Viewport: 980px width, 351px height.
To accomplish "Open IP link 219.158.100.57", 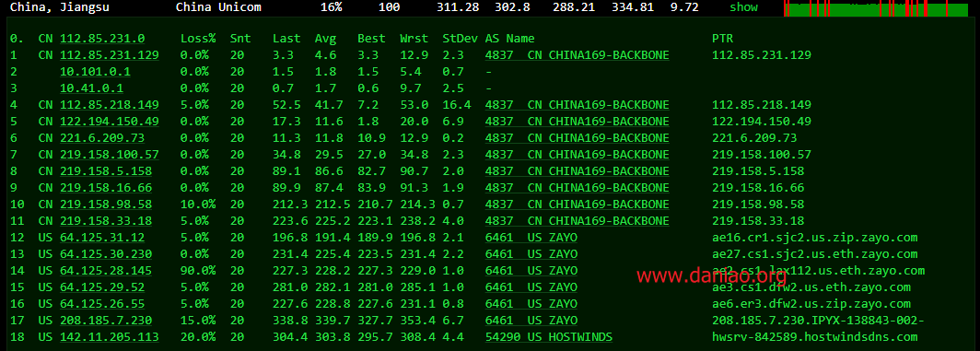I will pos(110,155).
